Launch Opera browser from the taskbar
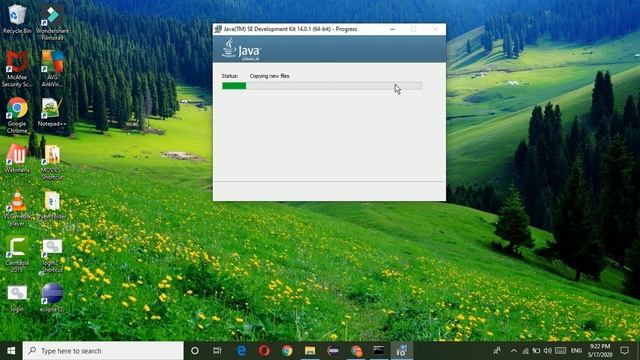 coord(264,351)
